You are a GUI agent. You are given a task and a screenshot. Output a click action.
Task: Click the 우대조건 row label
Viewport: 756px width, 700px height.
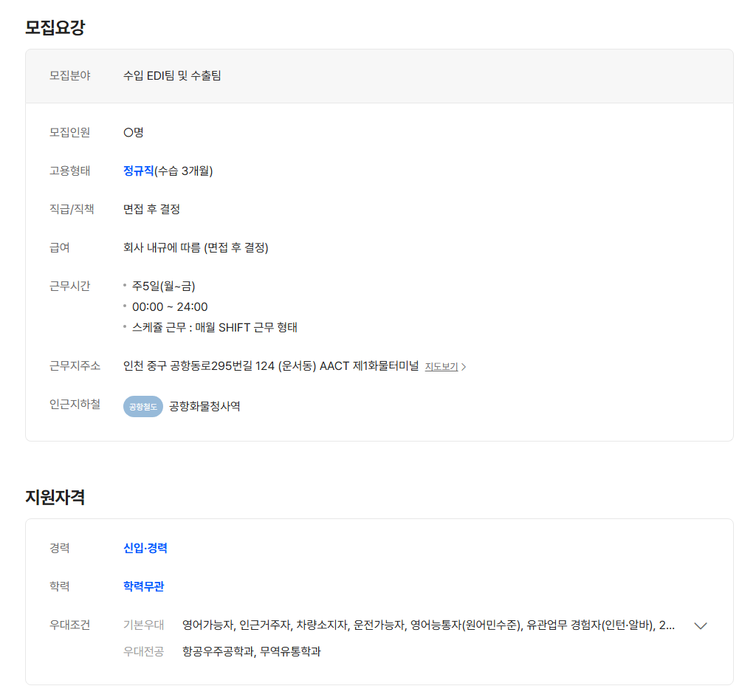click(69, 625)
